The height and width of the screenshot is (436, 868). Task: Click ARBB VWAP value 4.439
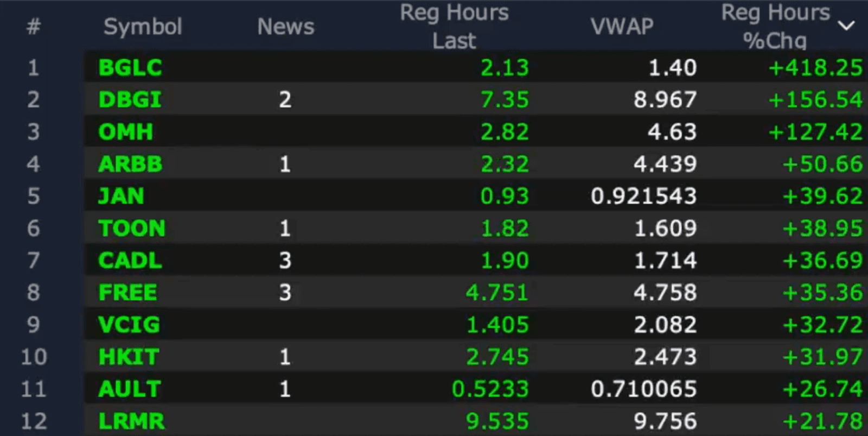coord(665,163)
